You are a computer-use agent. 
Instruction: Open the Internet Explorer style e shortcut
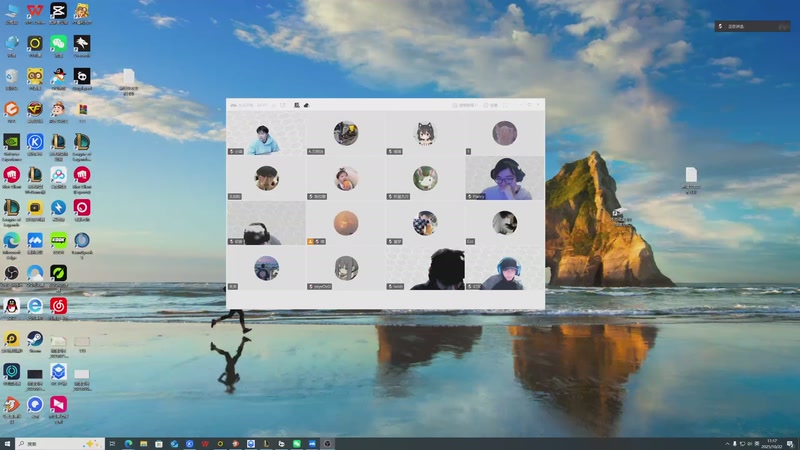tap(35, 309)
